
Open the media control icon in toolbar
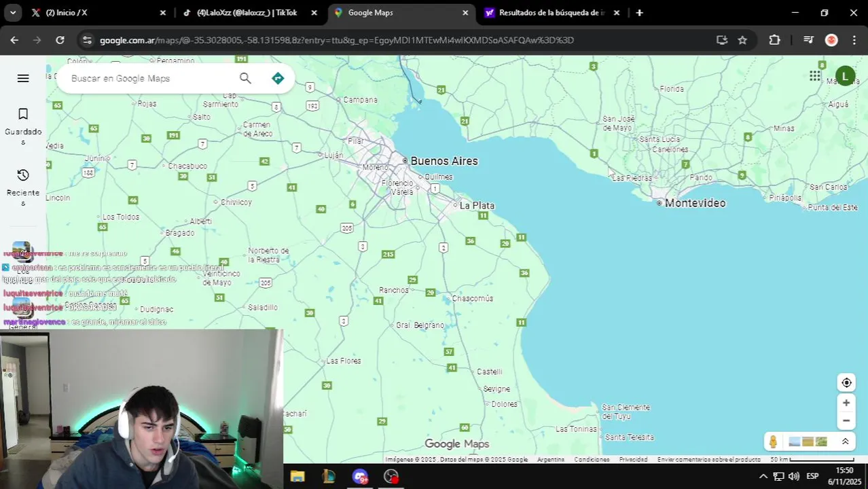tap(808, 40)
